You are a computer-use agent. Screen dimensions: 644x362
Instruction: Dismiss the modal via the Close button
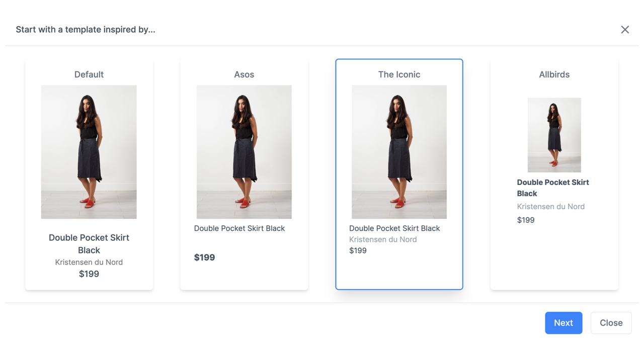tap(611, 323)
